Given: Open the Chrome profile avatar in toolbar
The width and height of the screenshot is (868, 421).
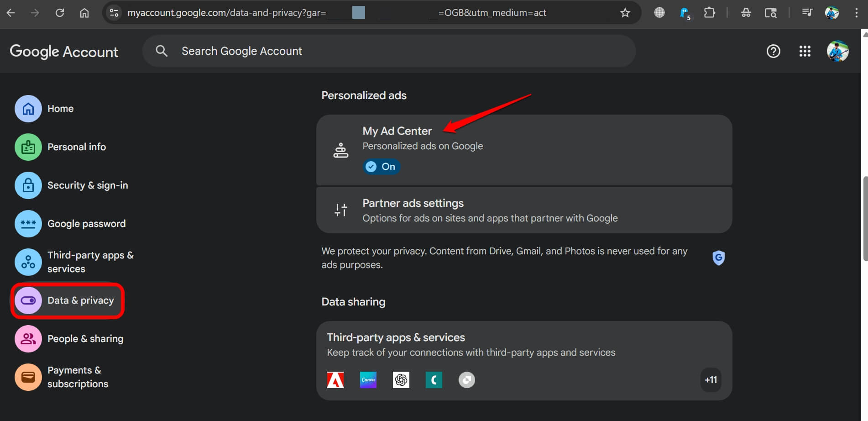Looking at the screenshot, I should tap(832, 13).
